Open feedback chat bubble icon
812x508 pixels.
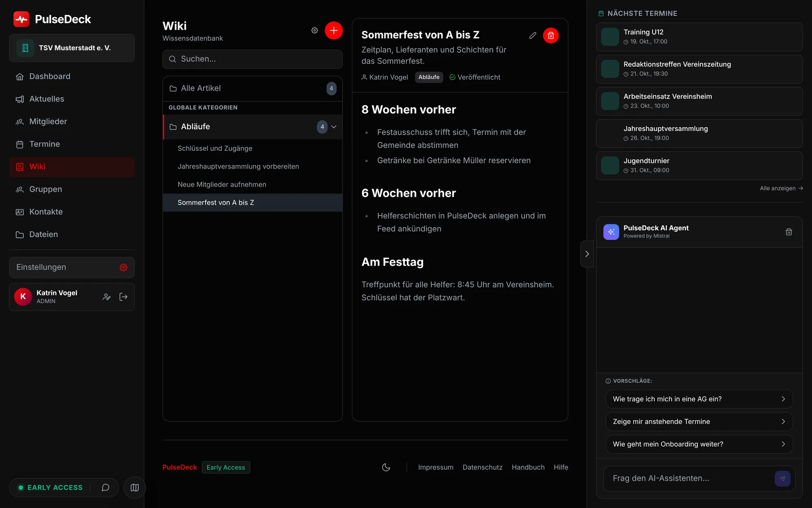pos(106,488)
